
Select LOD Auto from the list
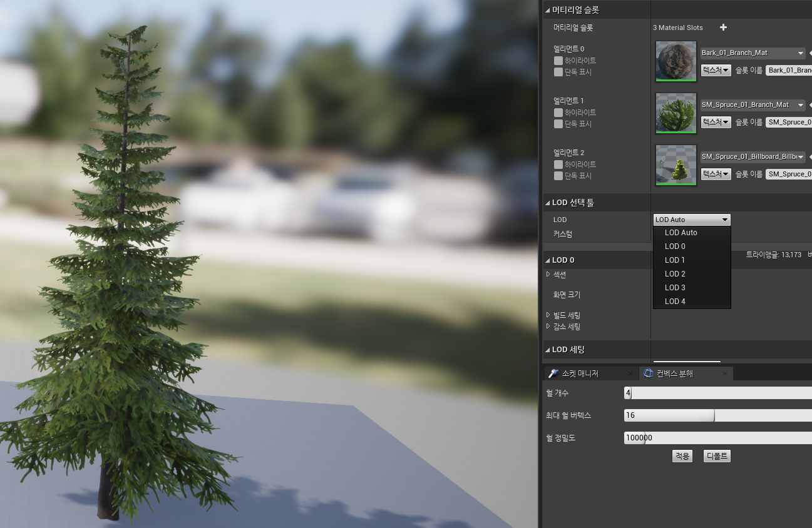coord(692,233)
